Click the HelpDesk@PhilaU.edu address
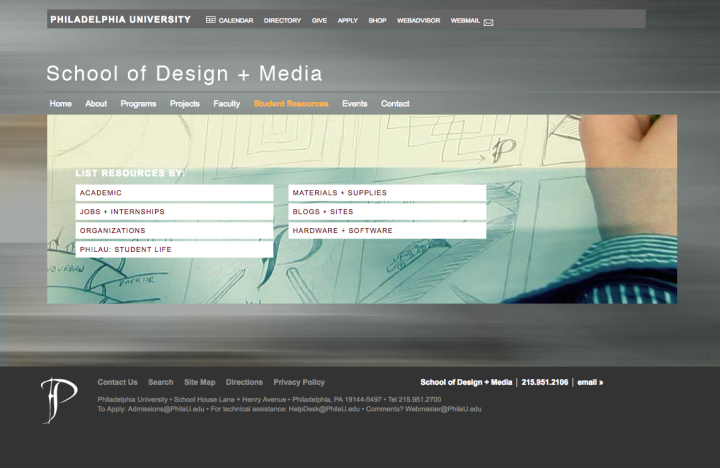The width and height of the screenshot is (720, 468). 324,409
